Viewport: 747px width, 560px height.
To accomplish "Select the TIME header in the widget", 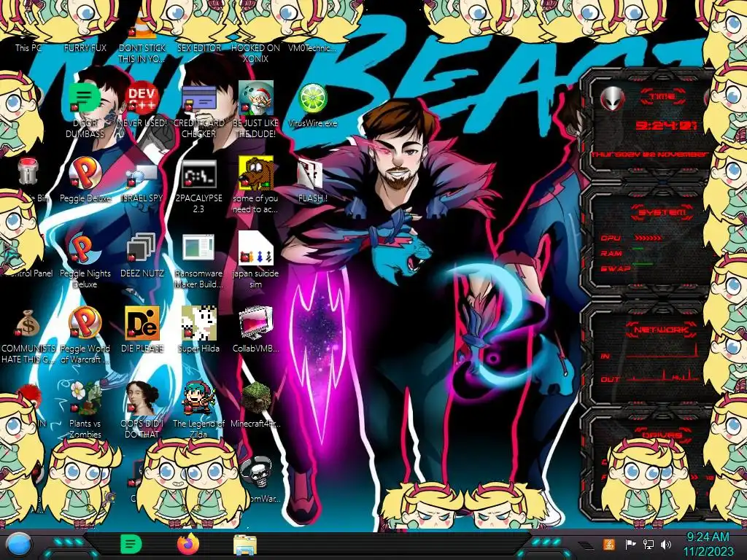I will pyautogui.click(x=662, y=97).
